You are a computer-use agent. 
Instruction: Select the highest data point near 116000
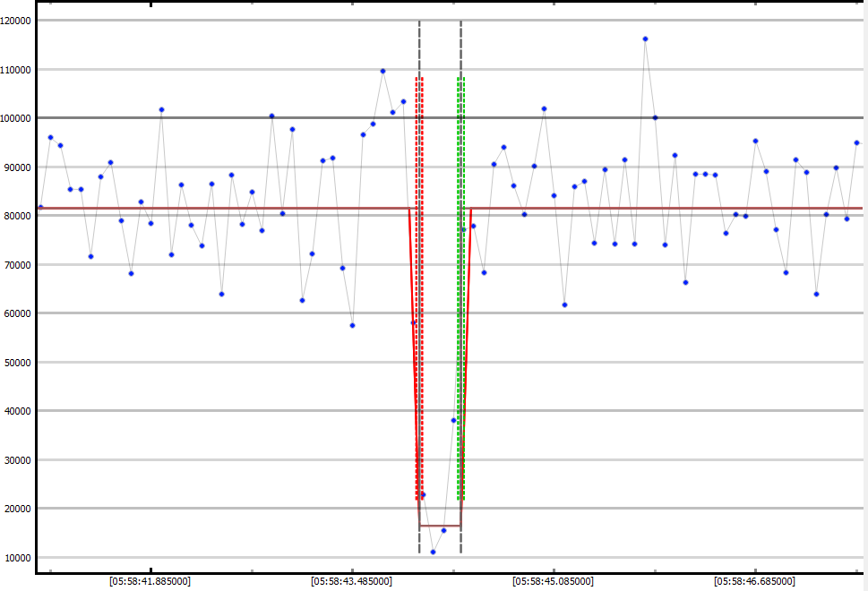645,39
